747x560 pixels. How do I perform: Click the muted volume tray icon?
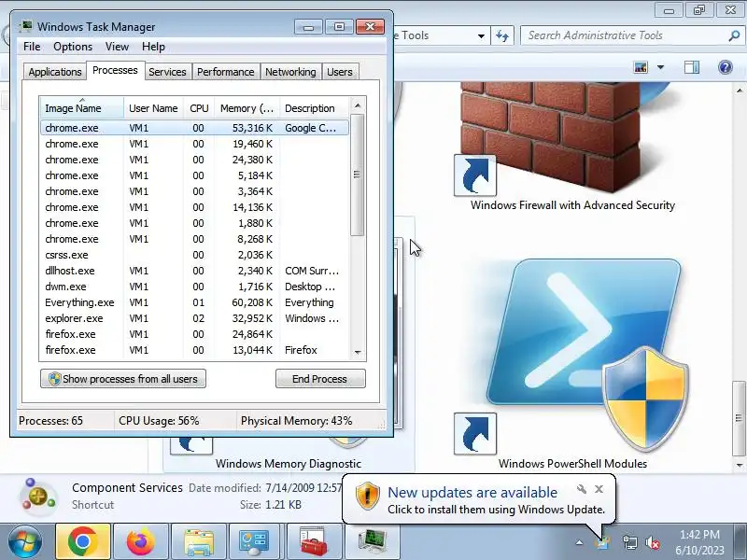[x=652, y=542]
